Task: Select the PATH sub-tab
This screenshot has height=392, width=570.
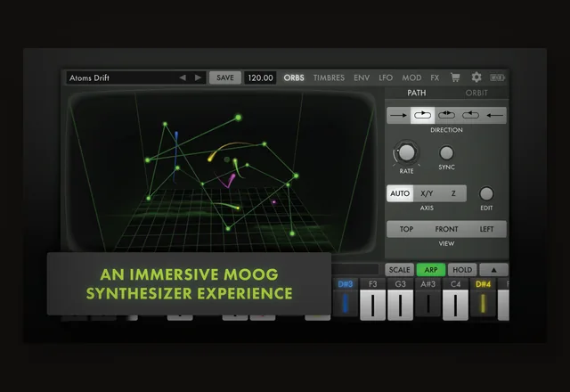Action: click(x=416, y=93)
